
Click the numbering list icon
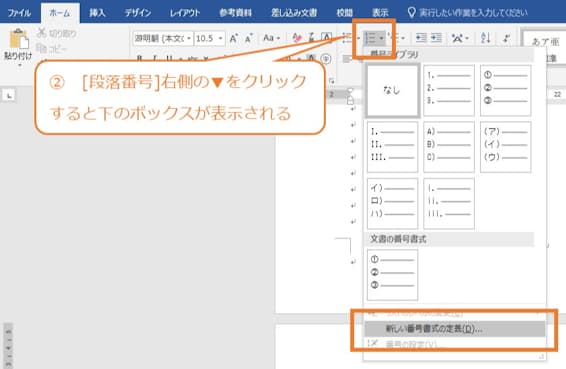coord(370,38)
